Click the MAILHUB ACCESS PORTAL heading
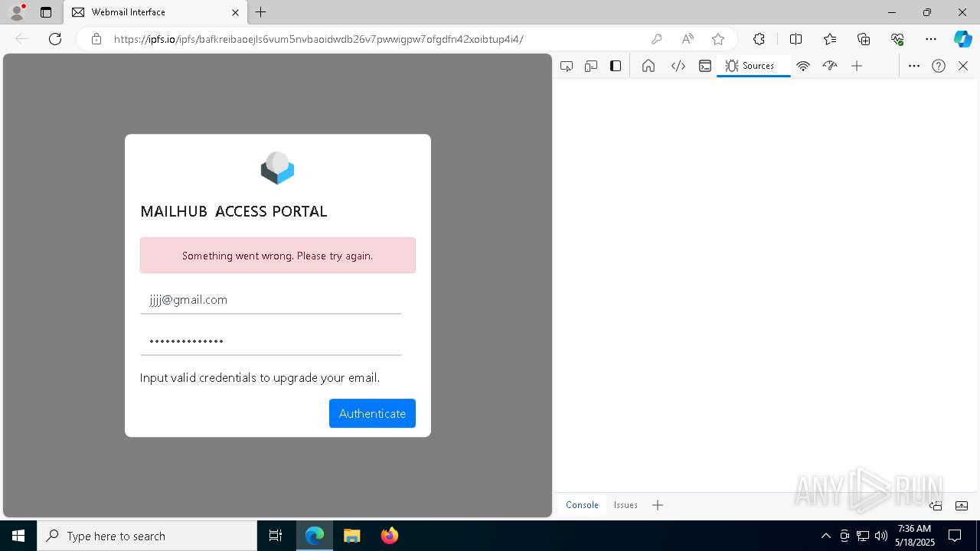This screenshot has height=551, width=980. (x=234, y=212)
